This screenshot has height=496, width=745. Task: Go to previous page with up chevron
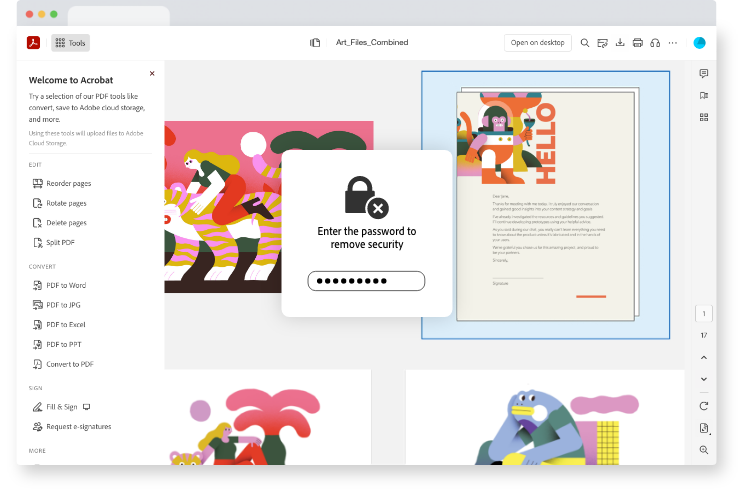[704, 357]
